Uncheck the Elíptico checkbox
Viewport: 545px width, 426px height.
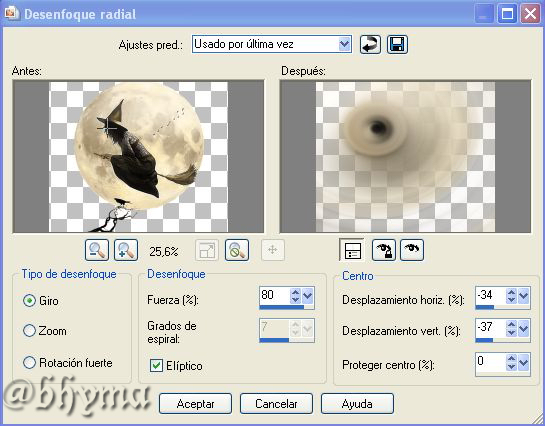[156, 366]
